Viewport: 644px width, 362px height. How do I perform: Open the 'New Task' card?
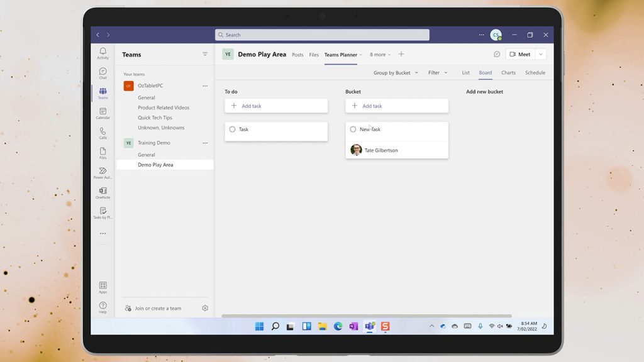point(397,140)
